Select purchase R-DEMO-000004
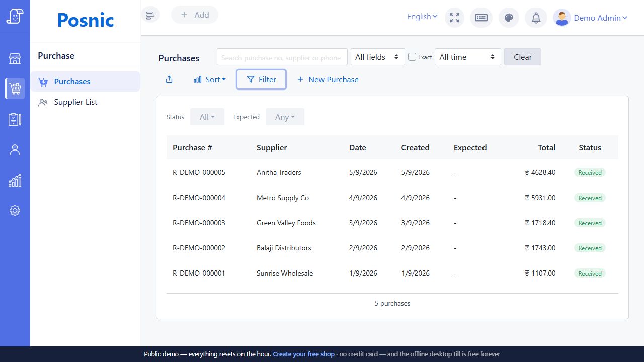 coord(199,198)
